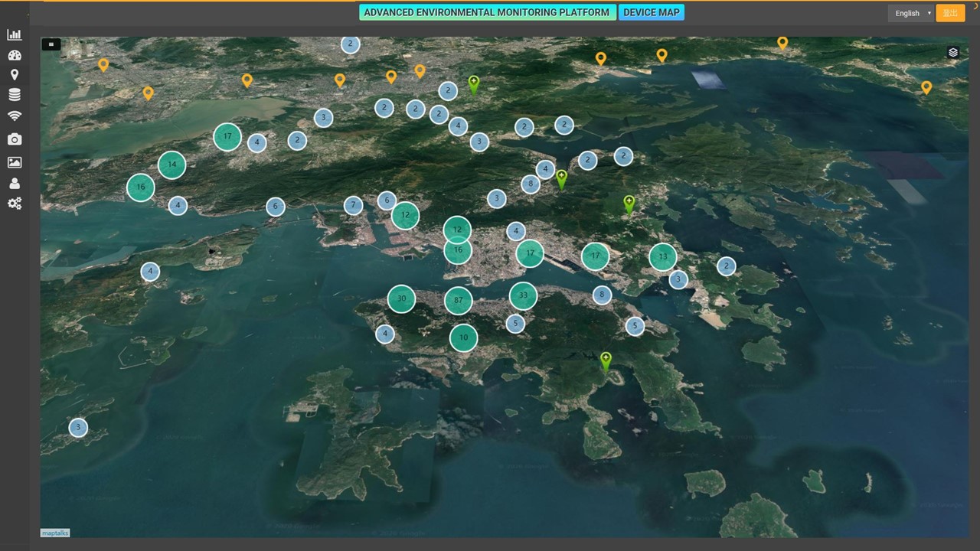The height and width of the screenshot is (551, 980).
Task: Switch to the DEVICE MAP tab
Action: click(652, 12)
